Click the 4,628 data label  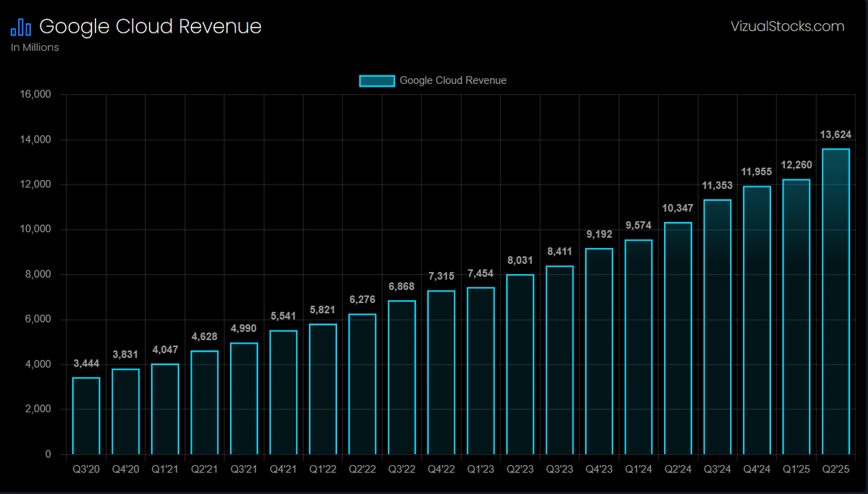pyautogui.click(x=205, y=336)
